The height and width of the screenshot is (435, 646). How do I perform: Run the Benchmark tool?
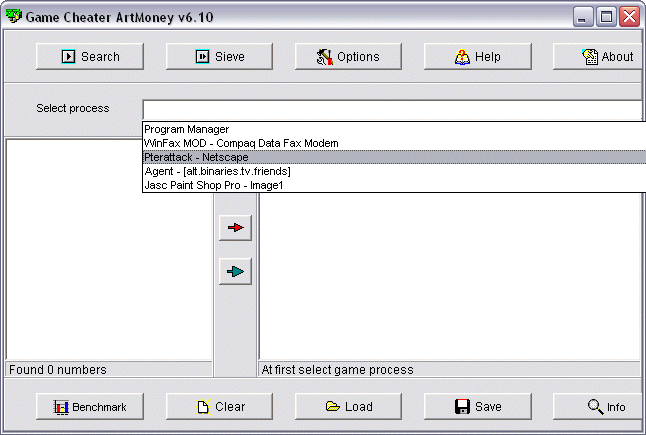(x=90, y=407)
